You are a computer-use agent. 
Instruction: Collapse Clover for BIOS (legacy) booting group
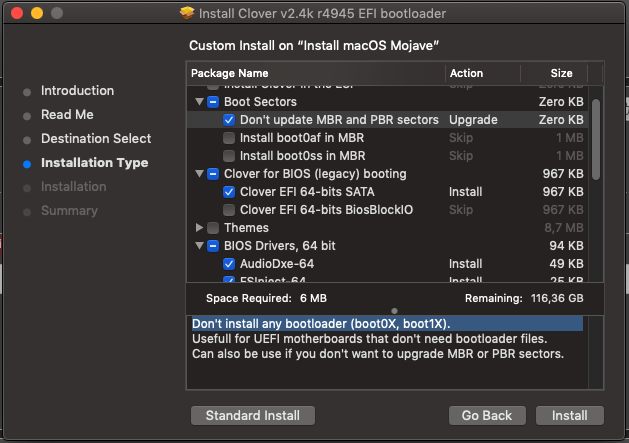tap(199, 174)
